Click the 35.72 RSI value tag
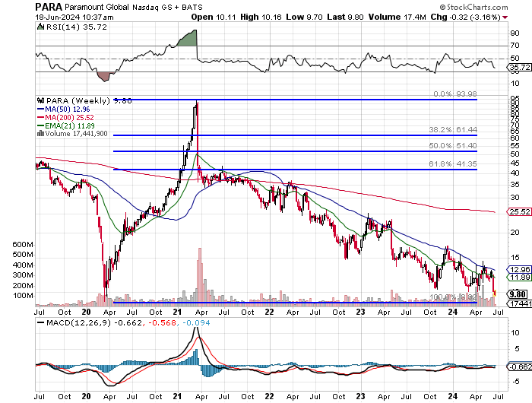Viewport: 532px width, 403px height. click(x=518, y=68)
